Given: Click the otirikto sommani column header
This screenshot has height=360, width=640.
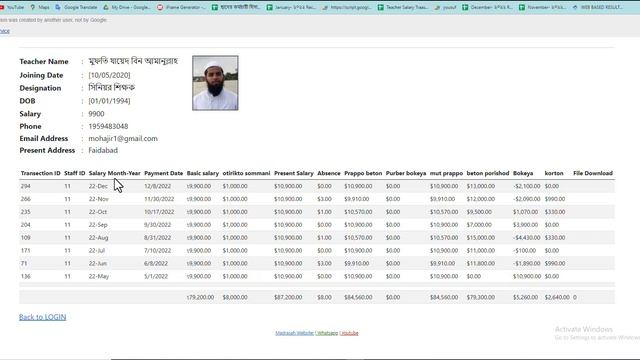Looking at the screenshot, I should click(246, 173).
